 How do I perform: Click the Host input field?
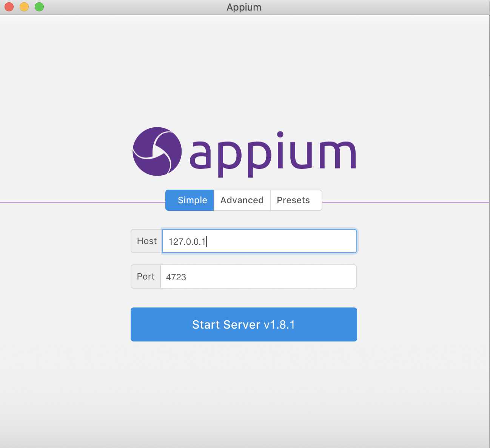tap(259, 241)
